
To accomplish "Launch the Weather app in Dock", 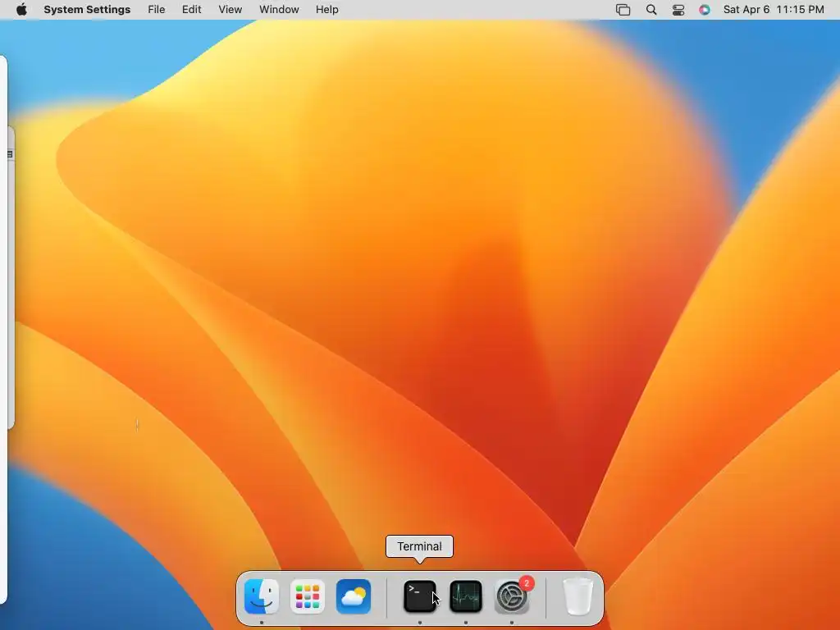I will (x=354, y=596).
